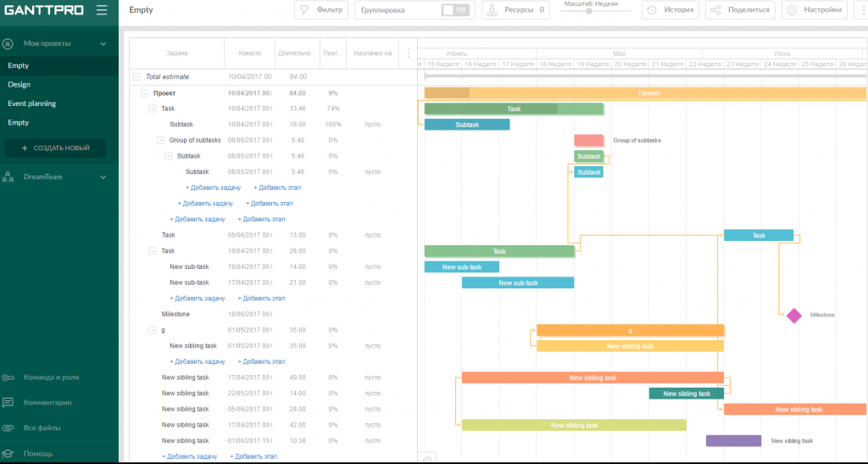Click the Создать новый button
This screenshot has height=464, width=868.
point(56,148)
